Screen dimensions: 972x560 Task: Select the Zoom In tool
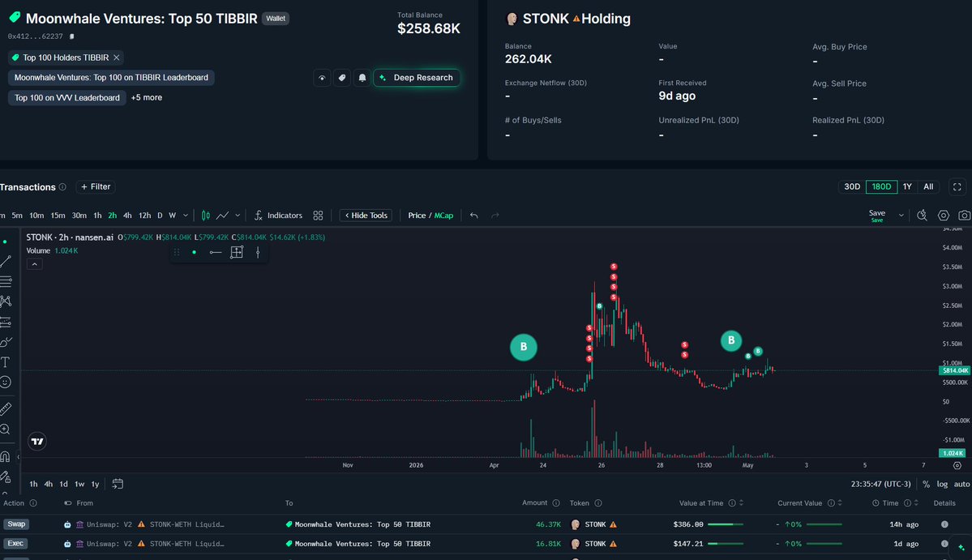[x=6, y=430]
